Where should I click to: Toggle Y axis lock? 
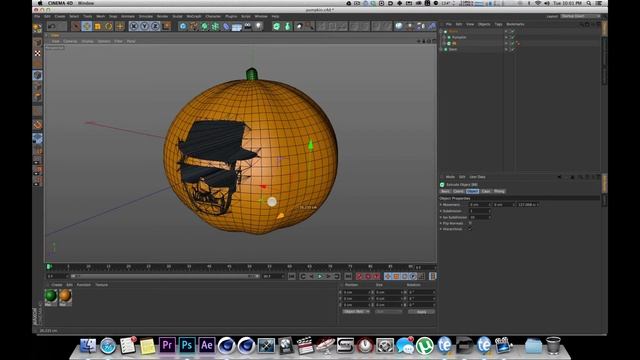(144, 26)
